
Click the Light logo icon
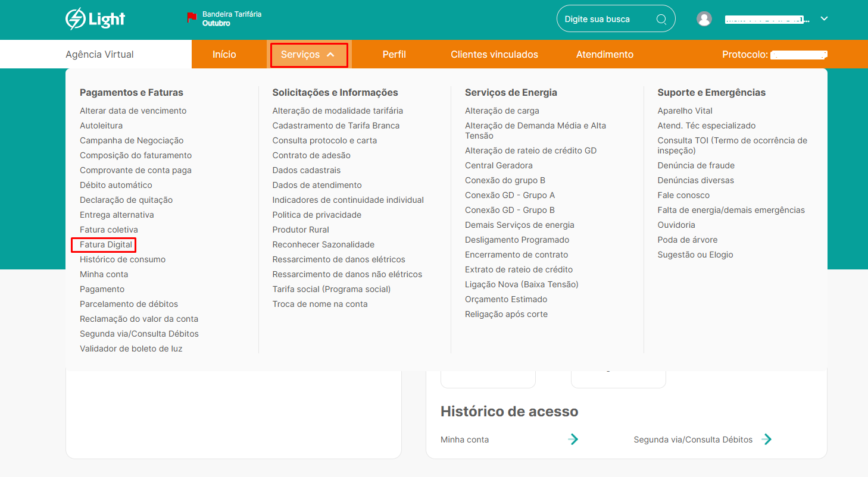tap(76, 19)
